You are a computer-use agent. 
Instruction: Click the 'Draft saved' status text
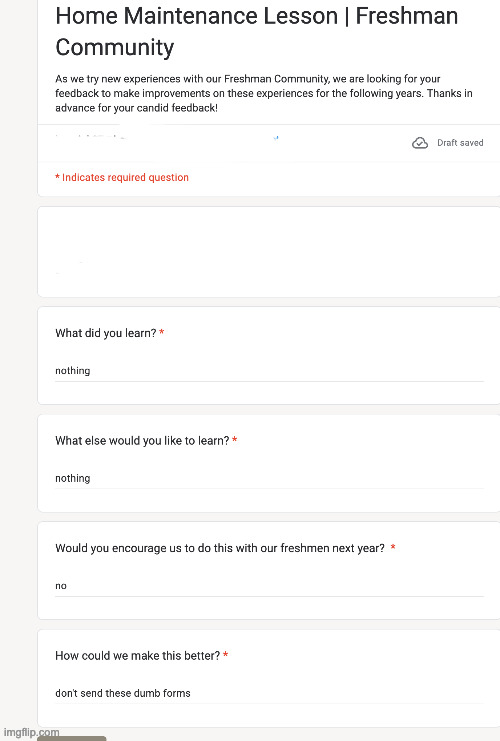(460, 143)
